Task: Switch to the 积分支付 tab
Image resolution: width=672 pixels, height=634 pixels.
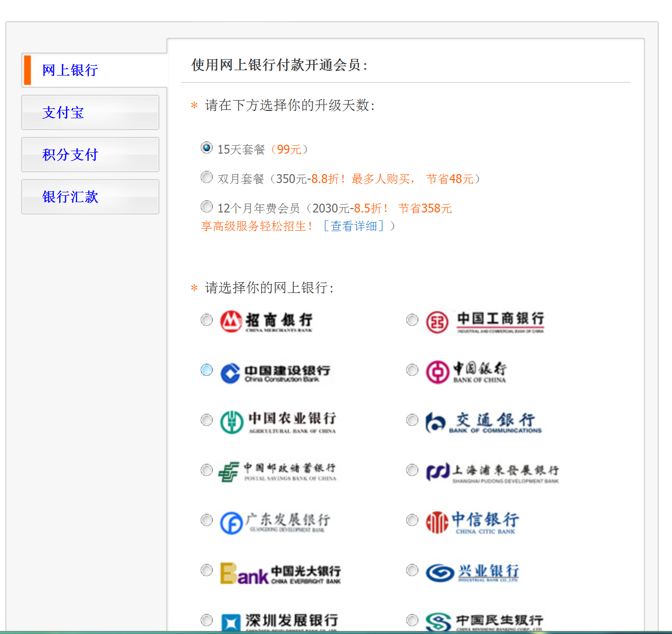Action: [x=90, y=155]
